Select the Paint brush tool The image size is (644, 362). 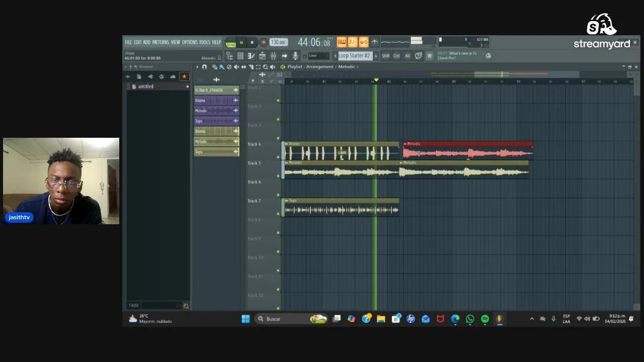pyautogui.click(x=222, y=67)
